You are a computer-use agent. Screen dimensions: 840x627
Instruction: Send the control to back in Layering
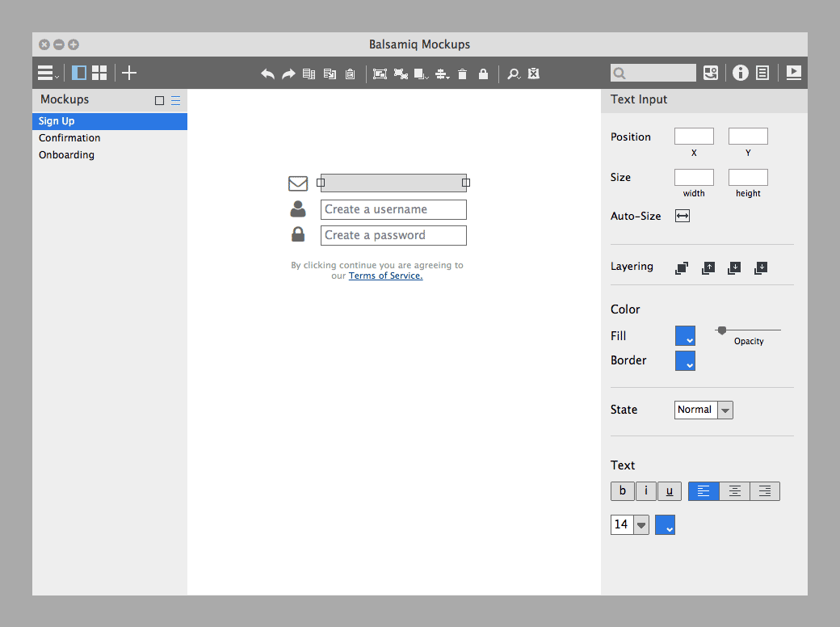[x=760, y=267]
